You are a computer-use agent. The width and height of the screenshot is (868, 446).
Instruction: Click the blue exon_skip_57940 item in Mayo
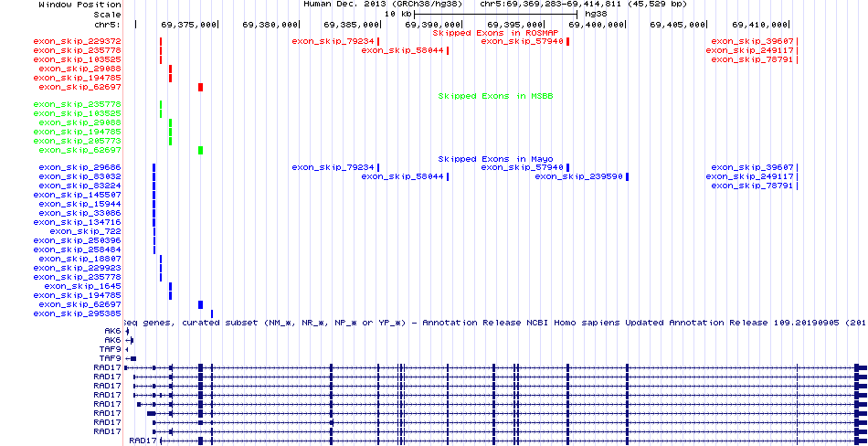coord(523,167)
